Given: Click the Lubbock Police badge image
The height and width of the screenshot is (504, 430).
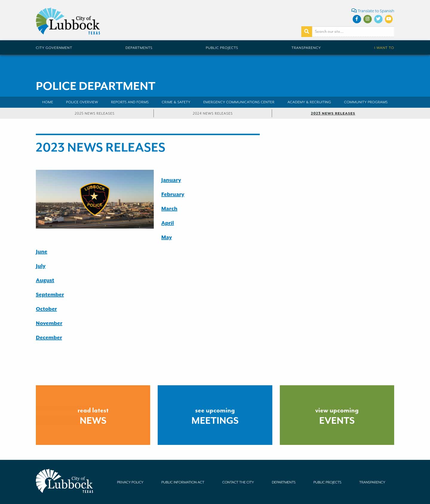Looking at the screenshot, I should tap(95, 199).
